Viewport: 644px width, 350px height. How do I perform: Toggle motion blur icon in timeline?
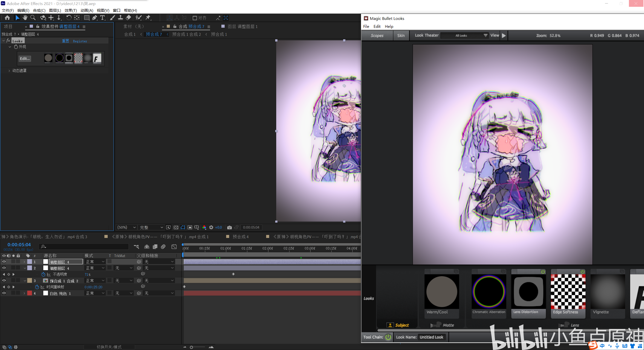[x=163, y=247]
